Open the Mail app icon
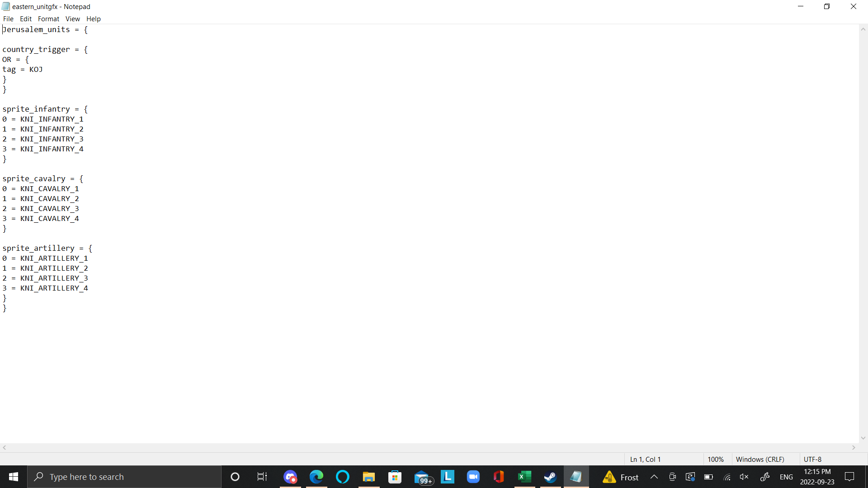This screenshot has height=488, width=868. (422, 477)
